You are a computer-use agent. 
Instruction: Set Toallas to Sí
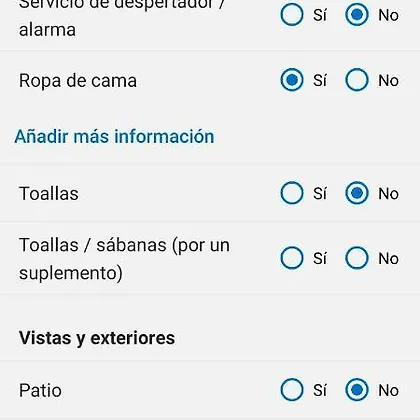coord(292,193)
